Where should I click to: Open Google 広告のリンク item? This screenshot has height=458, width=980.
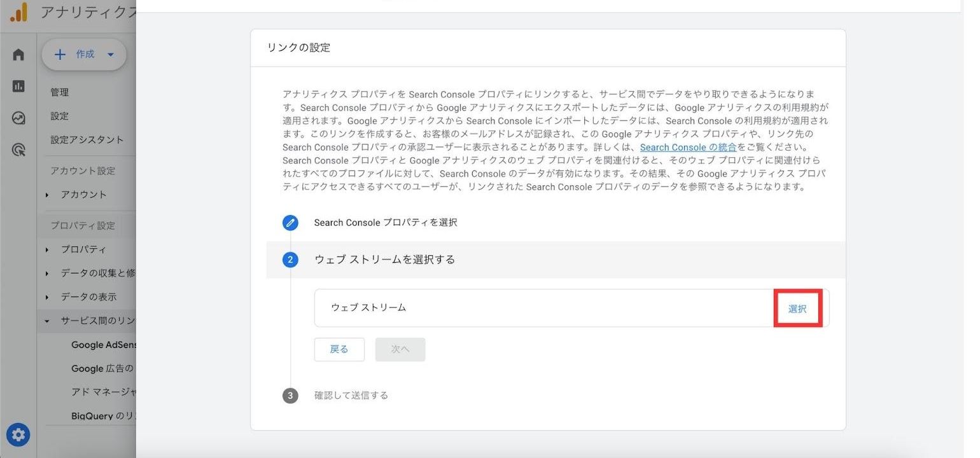104,368
